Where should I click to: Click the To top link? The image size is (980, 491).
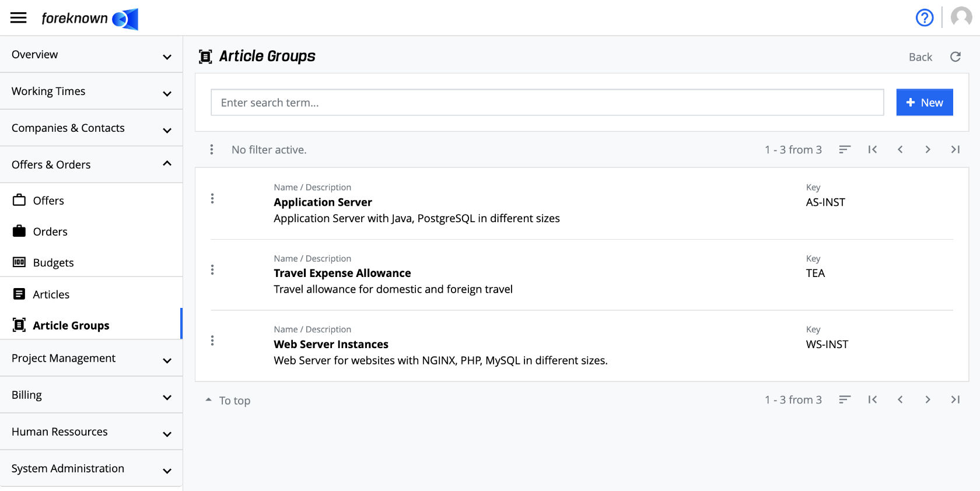click(228, 400)
